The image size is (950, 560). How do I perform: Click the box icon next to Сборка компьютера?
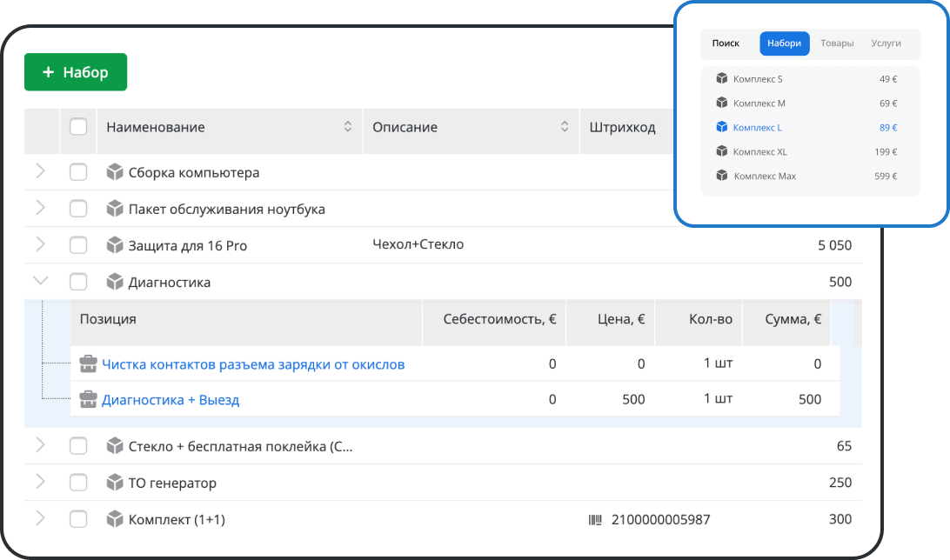click(116, 172)
